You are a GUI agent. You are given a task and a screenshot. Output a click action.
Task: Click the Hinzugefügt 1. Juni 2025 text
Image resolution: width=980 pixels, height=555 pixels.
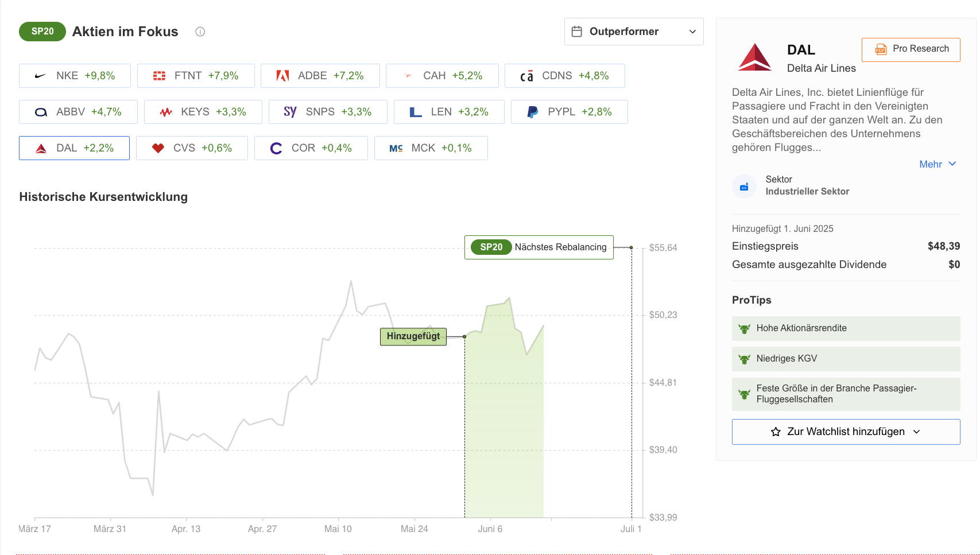click(783, 229)
